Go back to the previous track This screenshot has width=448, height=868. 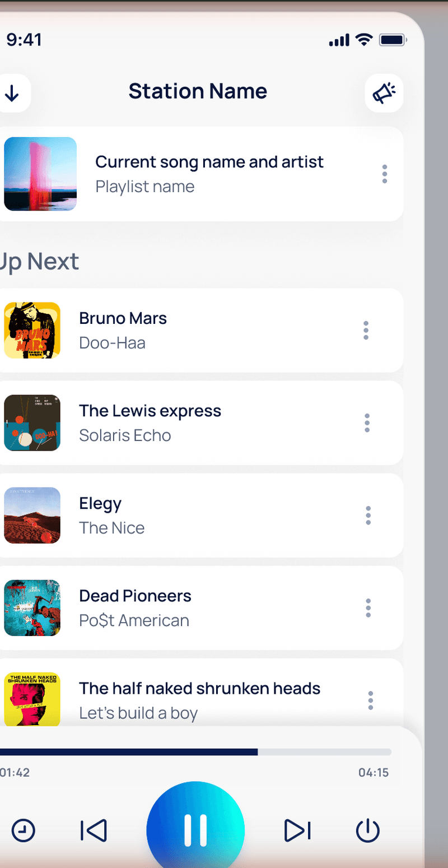94,830
